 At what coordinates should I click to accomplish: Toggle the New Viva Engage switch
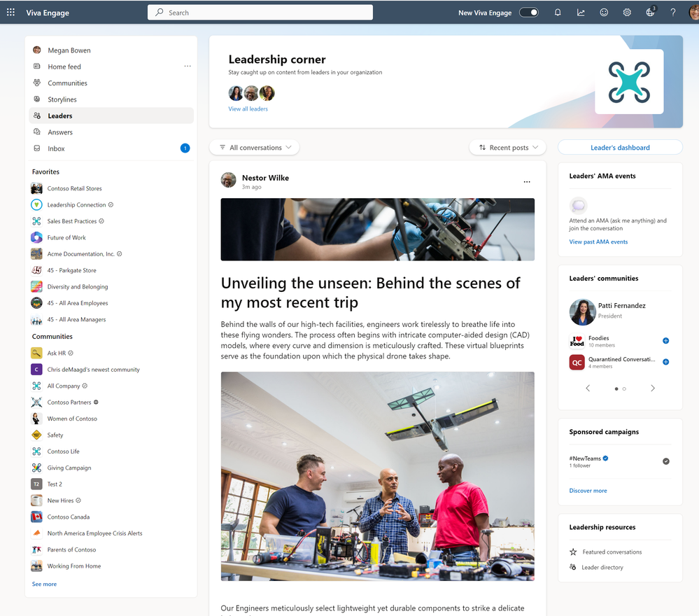[x=529, y=13]
